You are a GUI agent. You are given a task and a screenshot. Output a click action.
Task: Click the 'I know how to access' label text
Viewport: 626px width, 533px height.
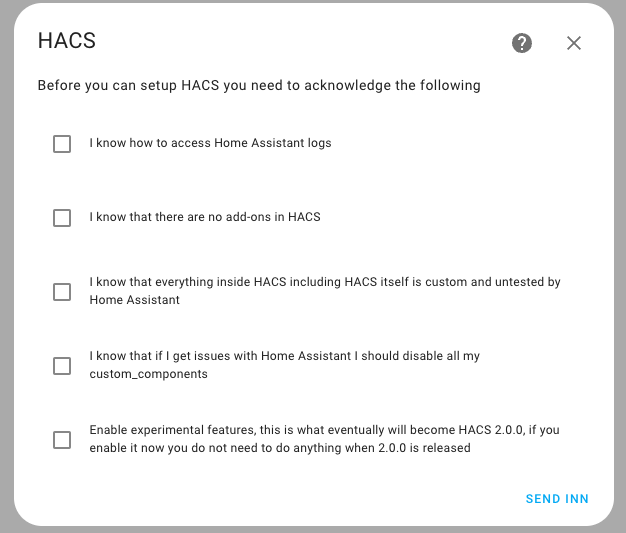(210, 143)
